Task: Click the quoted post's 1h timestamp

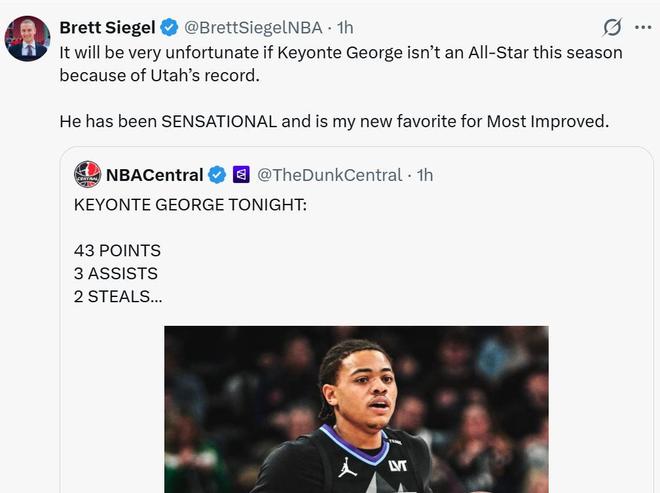Action: click(x=425, y=175)
